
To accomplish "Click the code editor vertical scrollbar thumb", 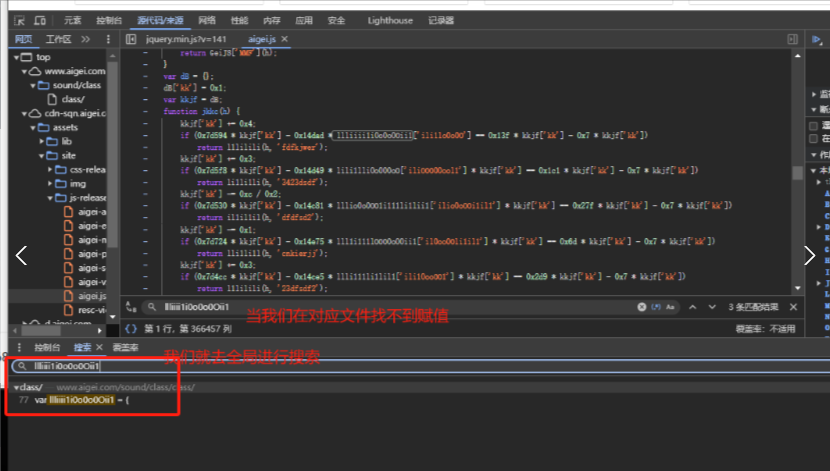I will pyautogui.click(x=798, y=173).
